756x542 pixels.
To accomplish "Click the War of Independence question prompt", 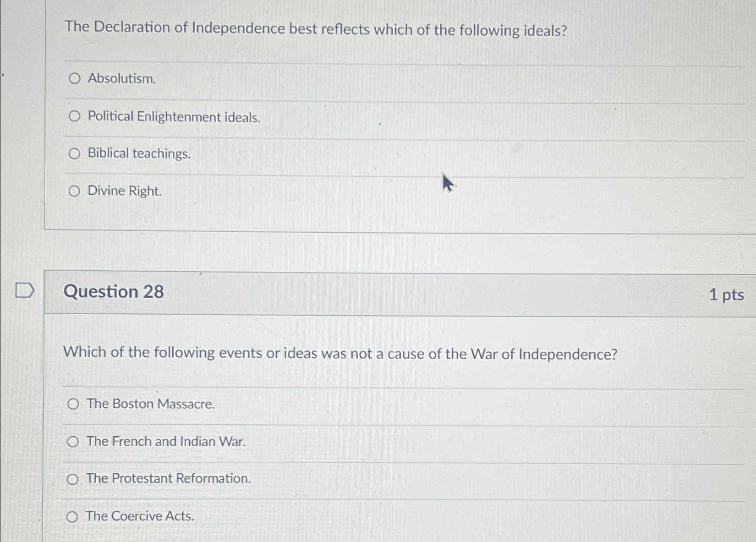I will point(340,353).
